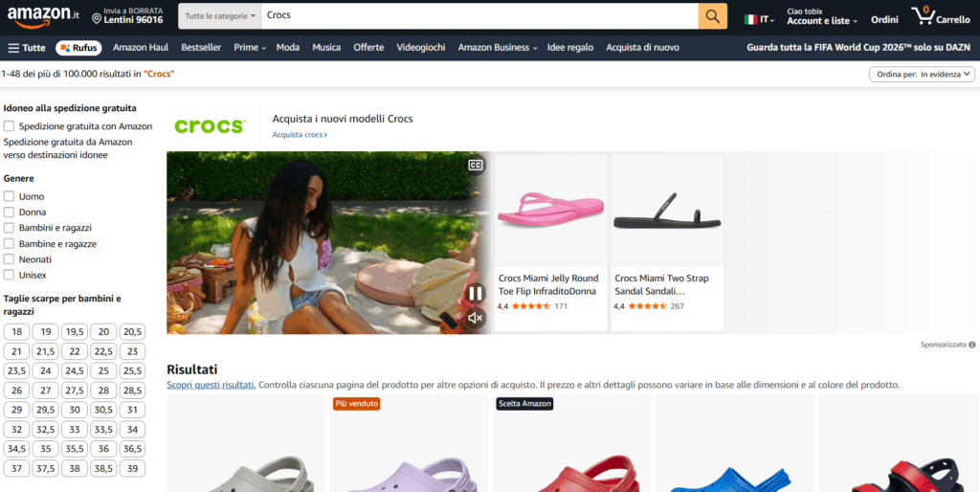The height and width of the screenshot is (492, 980).
Task: Check the Donna gender filter
Action: pos(9,212)
